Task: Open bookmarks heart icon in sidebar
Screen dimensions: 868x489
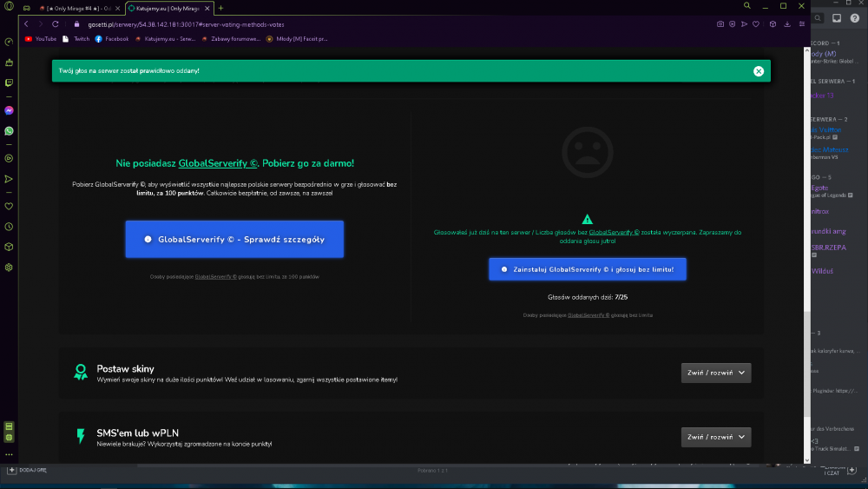Action: point(9,206)
